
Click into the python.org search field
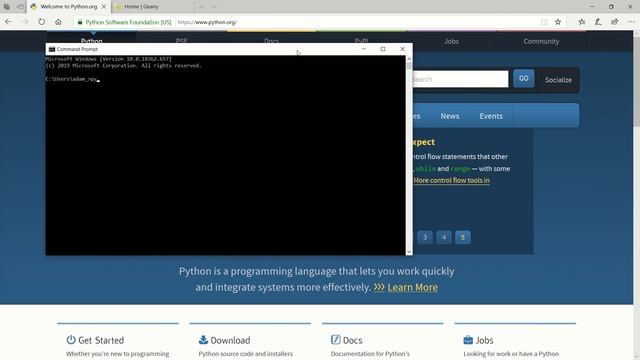click(460, 79)
